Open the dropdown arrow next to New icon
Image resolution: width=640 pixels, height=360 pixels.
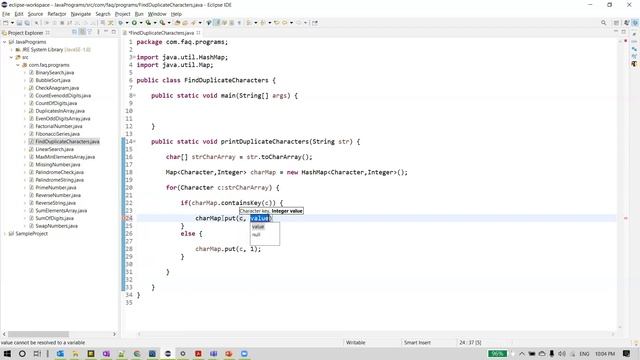click(12, 23)
